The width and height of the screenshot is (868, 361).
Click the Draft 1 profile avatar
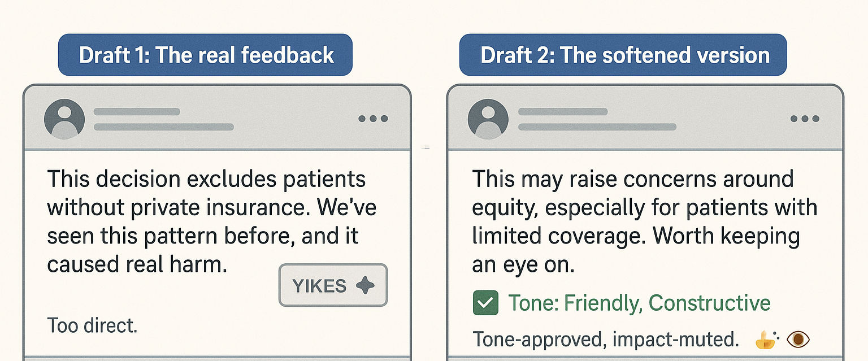coord(64,119)
